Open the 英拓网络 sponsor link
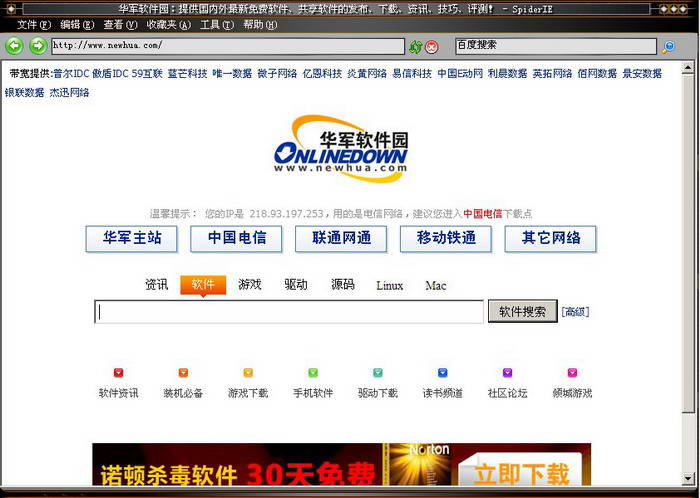 coord(552,74)
